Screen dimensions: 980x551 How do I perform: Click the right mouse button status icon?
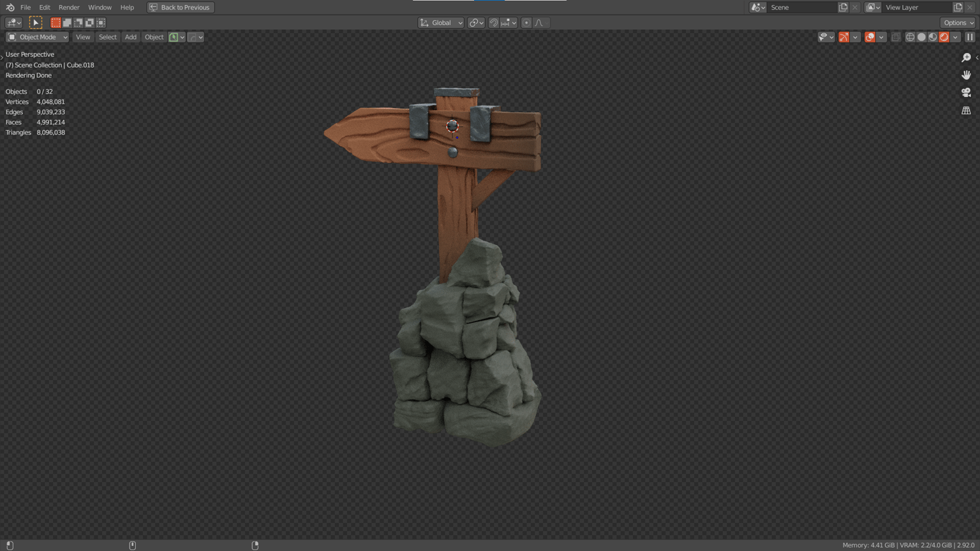coord(255,545)
